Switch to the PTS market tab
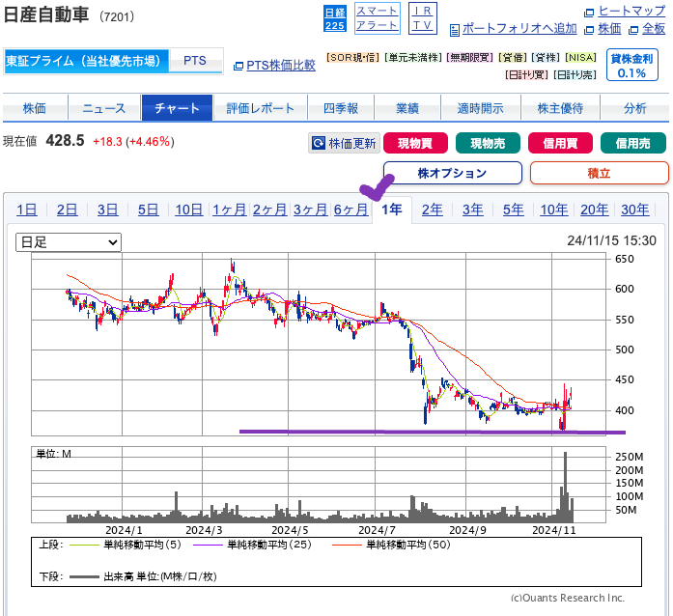Screen dimensions: 673x616 pos(195,61)
